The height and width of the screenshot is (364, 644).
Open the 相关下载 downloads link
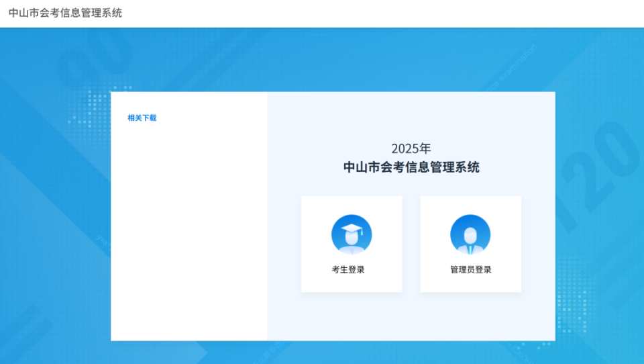pos(142,118)
